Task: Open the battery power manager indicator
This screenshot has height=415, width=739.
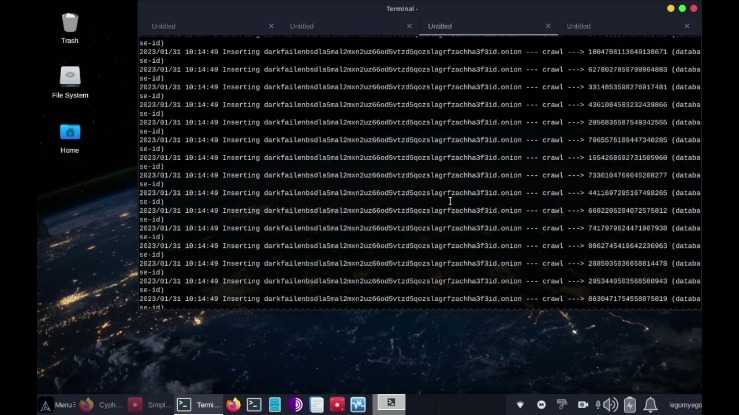Action: click(630, 405)
